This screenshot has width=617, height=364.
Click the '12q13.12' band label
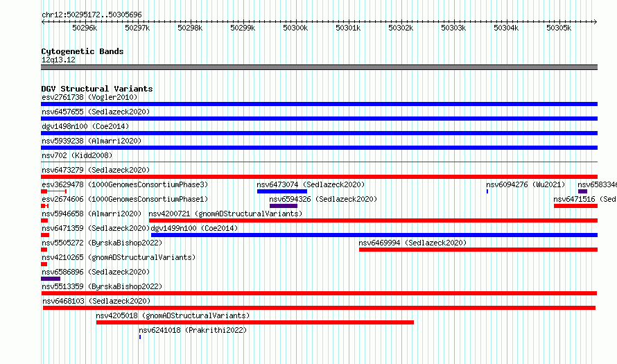(58, 60)
